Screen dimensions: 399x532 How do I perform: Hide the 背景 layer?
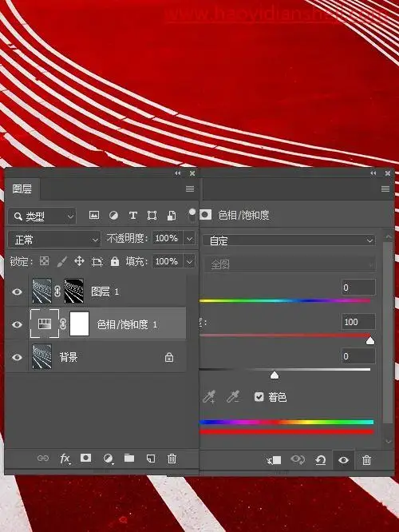[17, 357]
